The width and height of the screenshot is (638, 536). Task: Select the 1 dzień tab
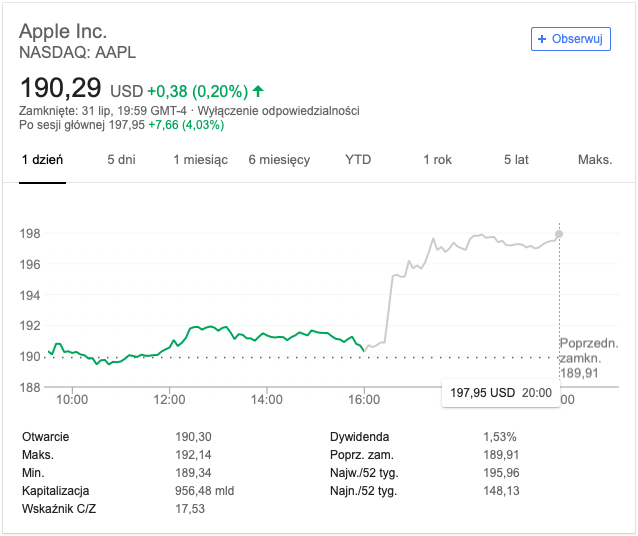point(42,160)
